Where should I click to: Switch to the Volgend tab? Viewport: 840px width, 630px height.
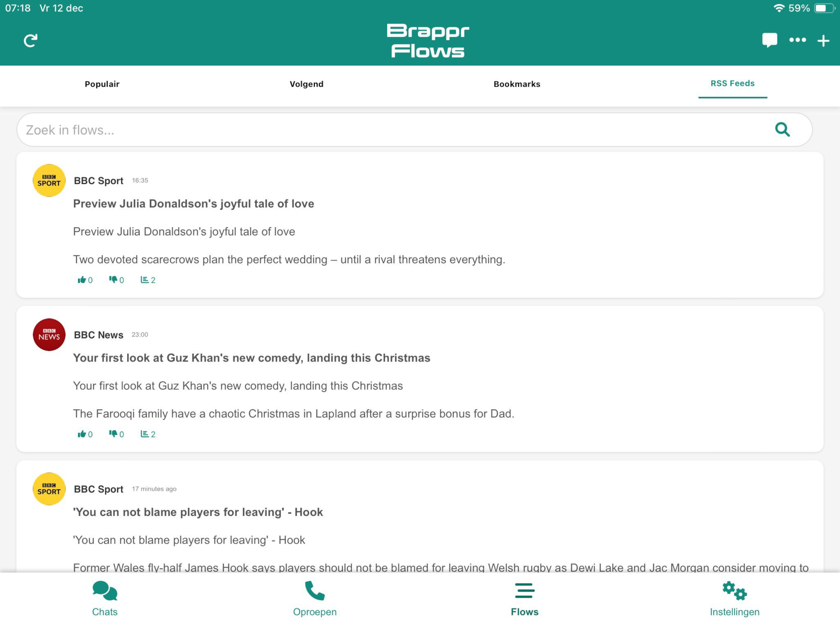tap(307, 84)
